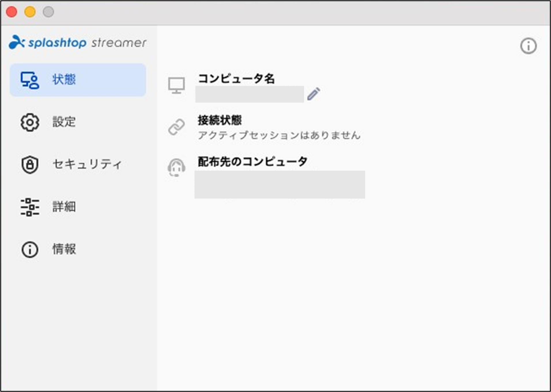Click the monitor icon beside コンピュータ名
Viewport: 551px width, 392px height.
click(176, 85)
